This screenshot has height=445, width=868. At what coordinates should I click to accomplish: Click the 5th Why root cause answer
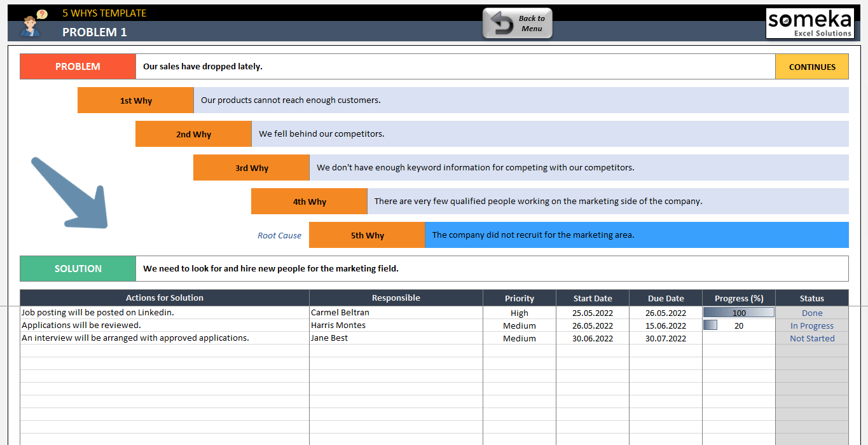(x=636, y=235)
